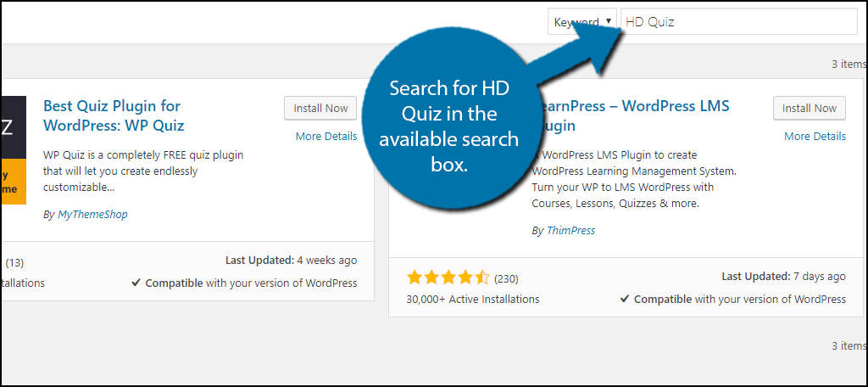Click the WP Quiz plugin thumbnail

coord(14,150)
